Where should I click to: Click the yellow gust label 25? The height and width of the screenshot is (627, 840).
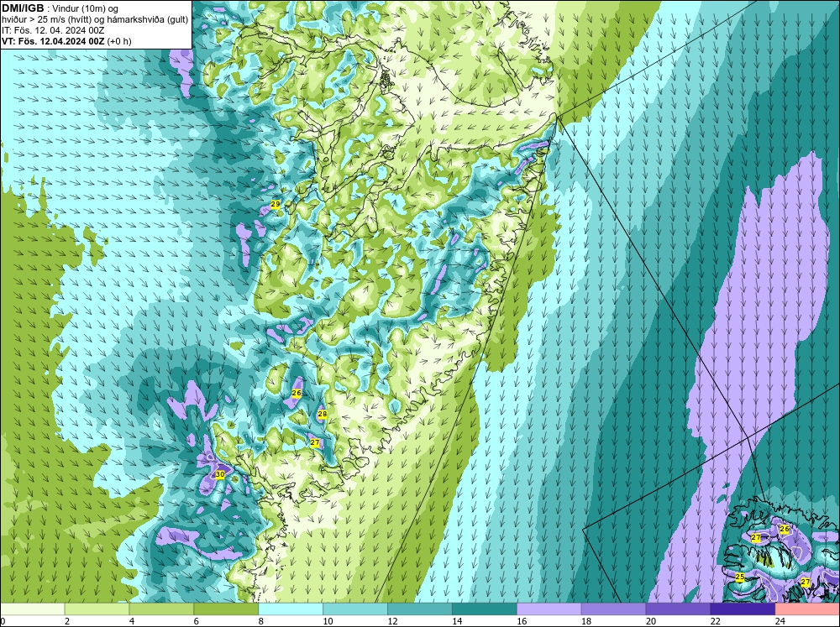click(x=740, y=577)
